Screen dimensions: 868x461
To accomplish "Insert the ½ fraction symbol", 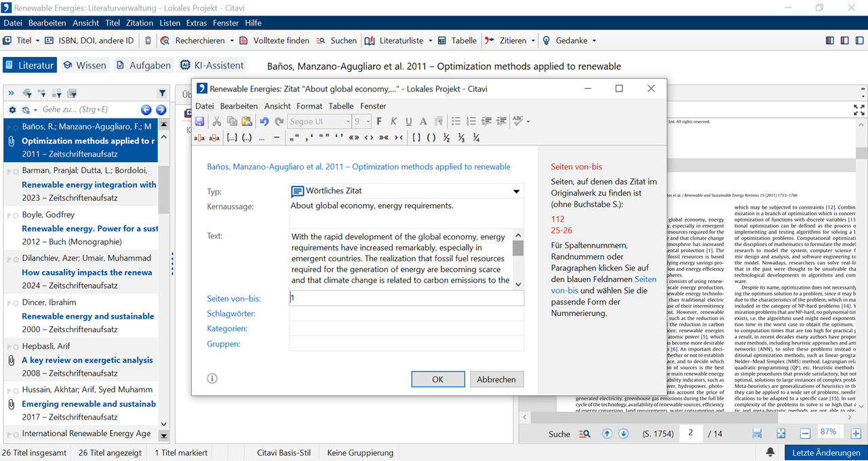I will point(446,138).
